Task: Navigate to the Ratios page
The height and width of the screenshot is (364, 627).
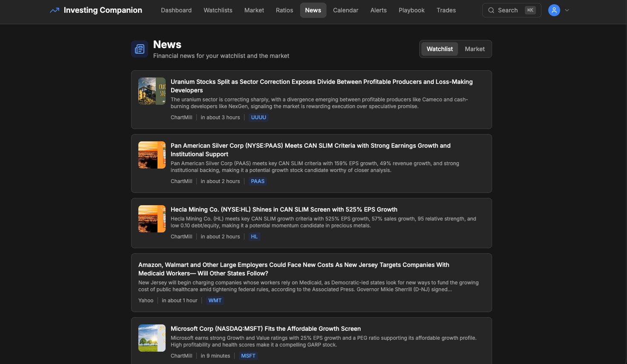Action: [x=284, y=10]
